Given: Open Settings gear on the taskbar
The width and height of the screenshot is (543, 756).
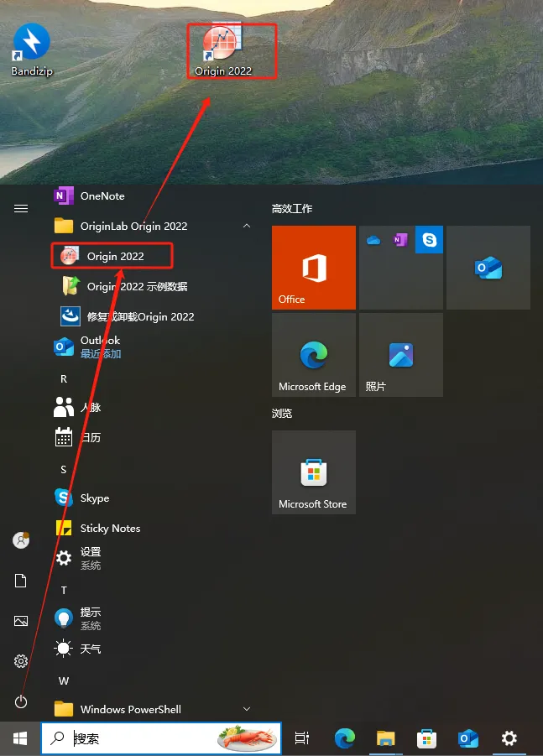Looking at the screenshot, I should click(509, 738).
